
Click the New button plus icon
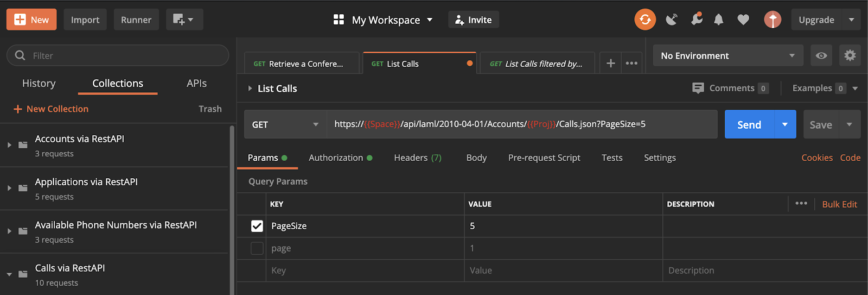point(20,20)
